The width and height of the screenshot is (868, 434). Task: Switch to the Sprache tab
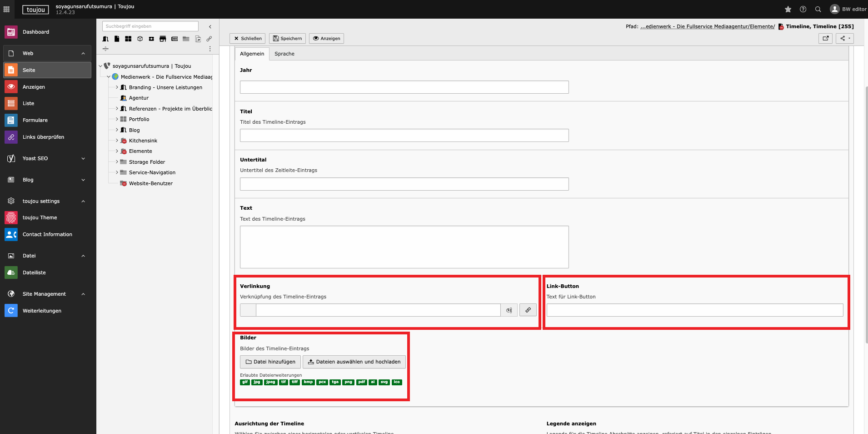(284, 54)
